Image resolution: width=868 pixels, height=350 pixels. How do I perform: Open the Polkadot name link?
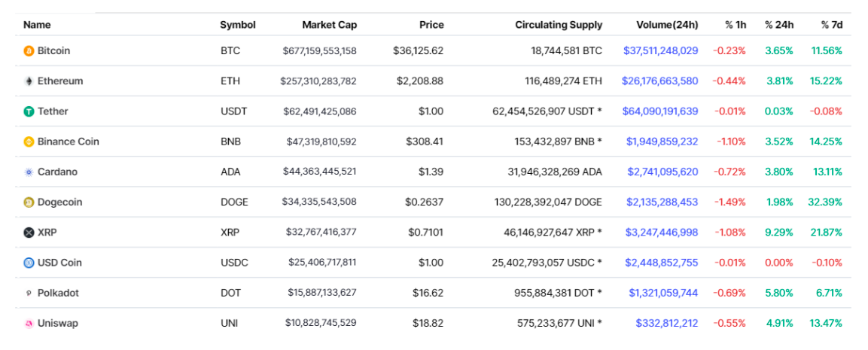tap(58, 294)
